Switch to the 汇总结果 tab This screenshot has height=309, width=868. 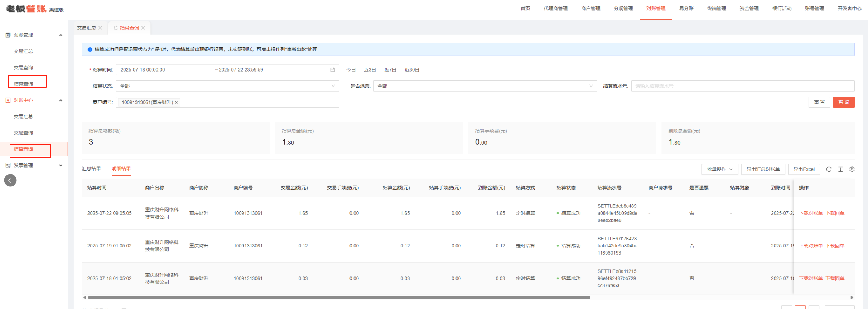click(x=91, y=169)
